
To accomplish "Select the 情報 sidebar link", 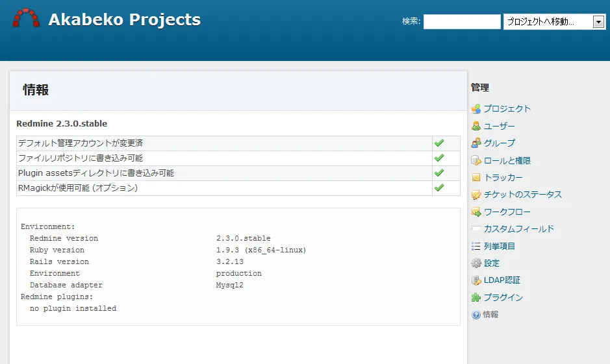I will 490,315.
